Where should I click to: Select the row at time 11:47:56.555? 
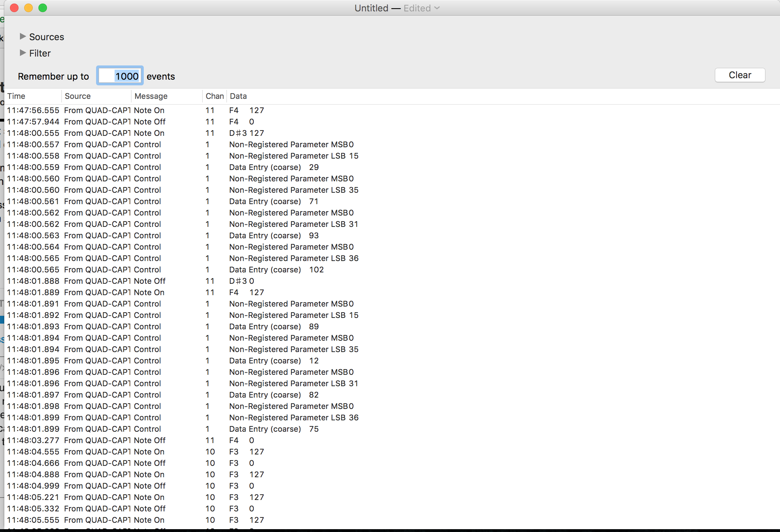click(x=392, y=110)
